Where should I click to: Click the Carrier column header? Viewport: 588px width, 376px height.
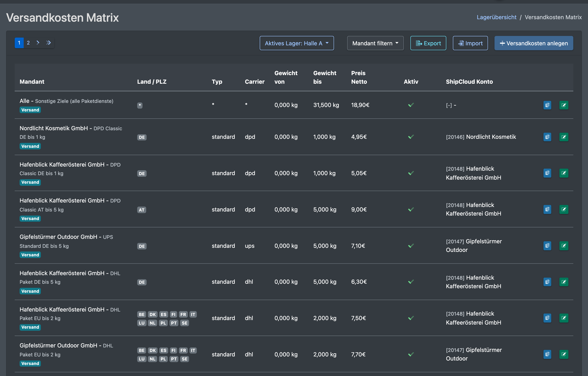pos(255,81)
